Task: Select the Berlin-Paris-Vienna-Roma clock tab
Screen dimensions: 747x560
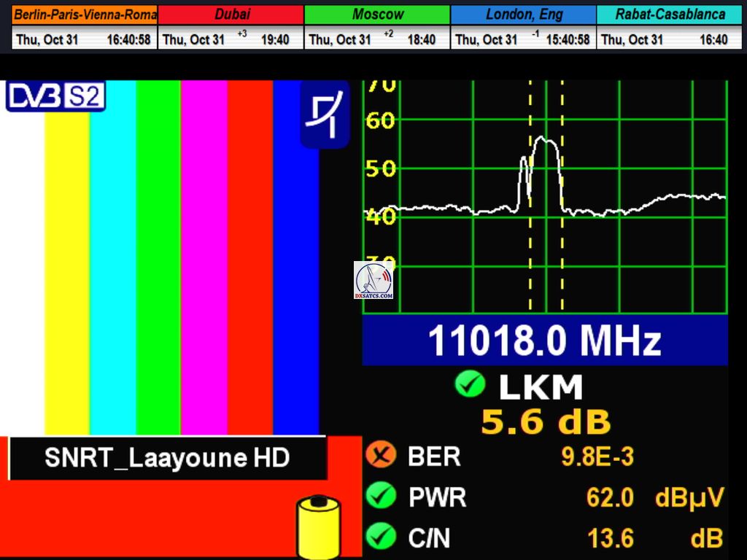Action: pyautogui.click(x=85, y=15)
